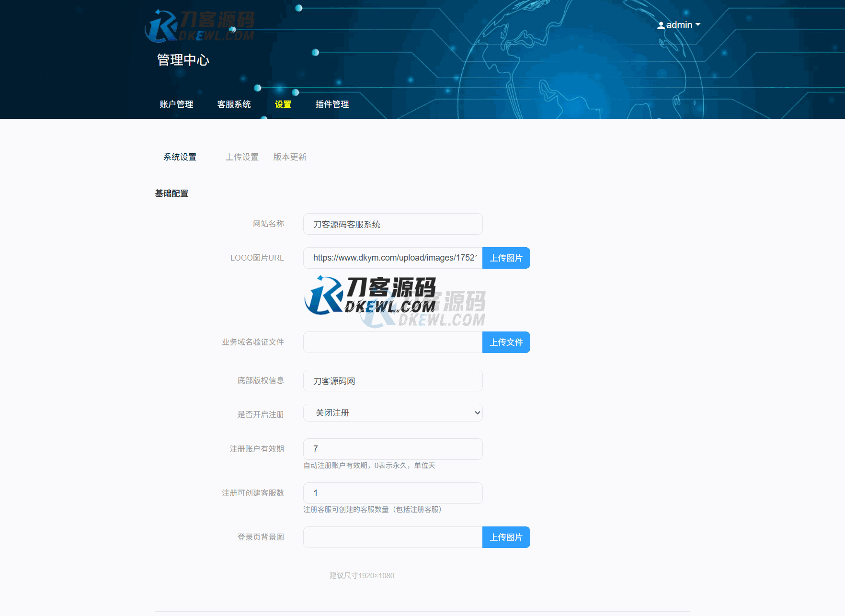
Task: Upload a login background via 上传图片 button
Action: (506, 537)
